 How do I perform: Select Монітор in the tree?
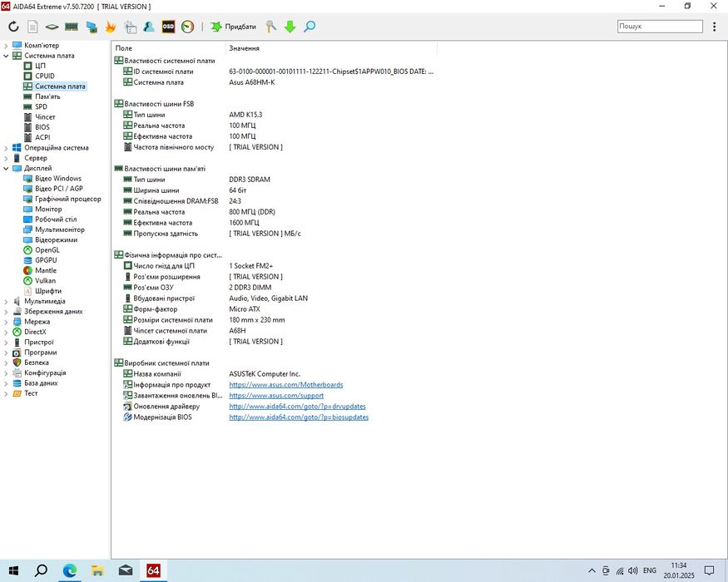pyautogui.click(x=48, y=210)
